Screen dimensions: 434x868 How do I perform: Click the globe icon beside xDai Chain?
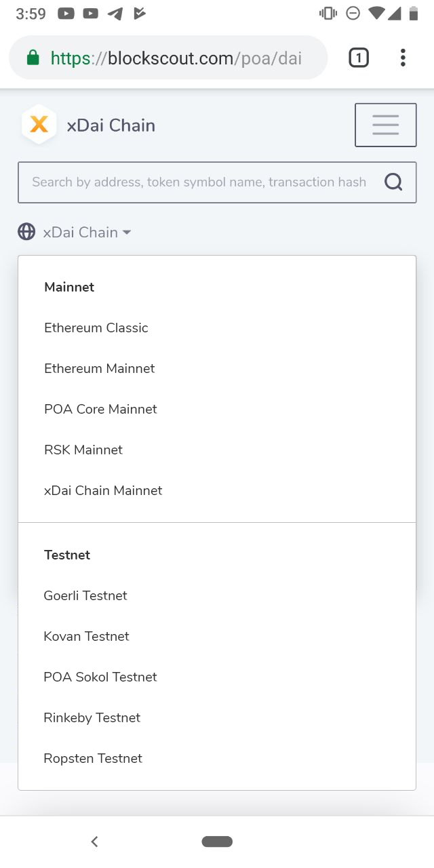(26, 231)
